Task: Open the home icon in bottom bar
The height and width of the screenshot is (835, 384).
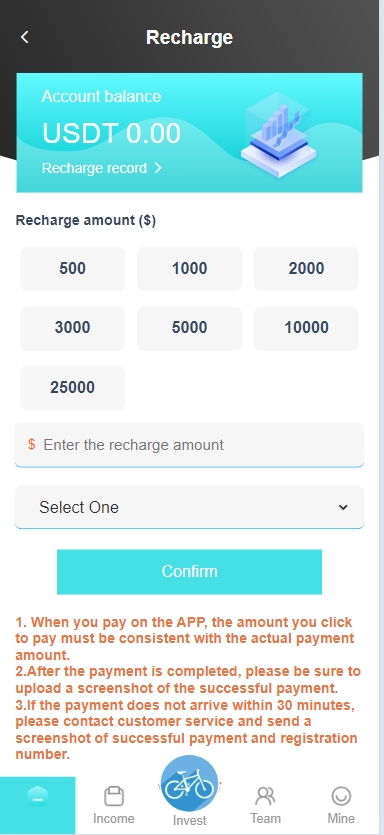Action: (37, 797)
